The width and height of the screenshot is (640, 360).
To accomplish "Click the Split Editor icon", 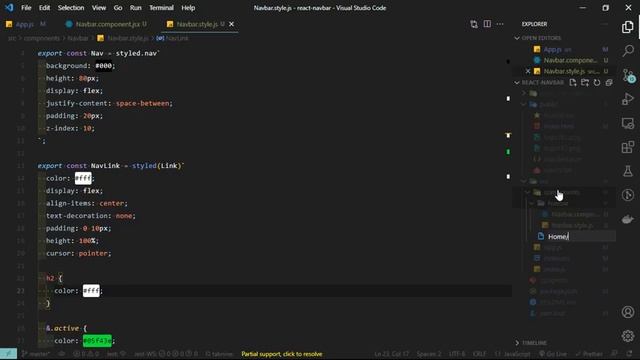I will click(x=487, y=24).
